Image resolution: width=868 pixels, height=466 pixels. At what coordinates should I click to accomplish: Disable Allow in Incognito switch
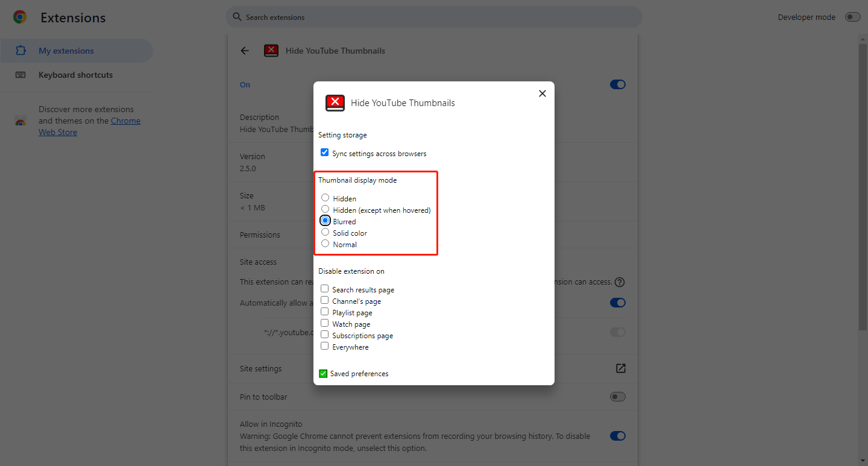point(618,436)
